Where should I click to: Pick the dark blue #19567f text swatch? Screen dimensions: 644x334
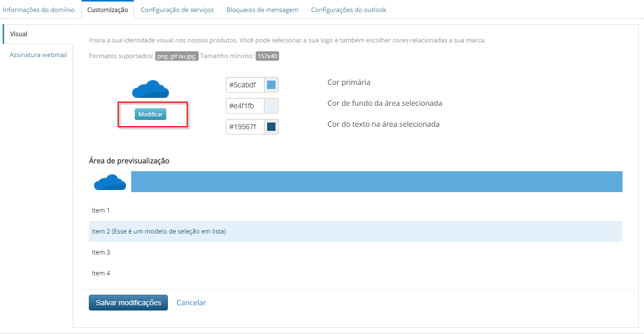pos(271,127)
